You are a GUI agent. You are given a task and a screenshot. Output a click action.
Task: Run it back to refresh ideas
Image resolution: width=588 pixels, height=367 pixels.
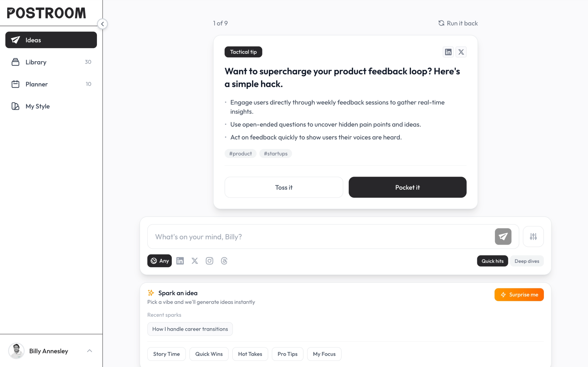457,23
